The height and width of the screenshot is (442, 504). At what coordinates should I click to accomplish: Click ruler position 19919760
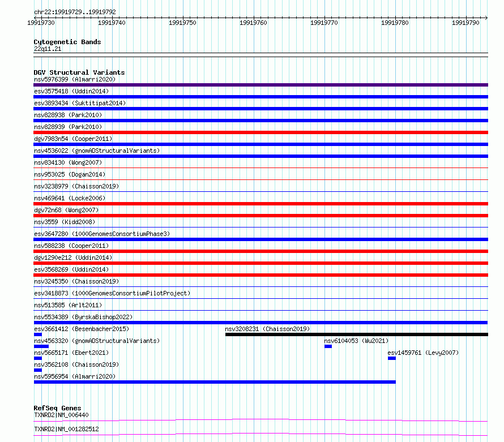[253, 23]
